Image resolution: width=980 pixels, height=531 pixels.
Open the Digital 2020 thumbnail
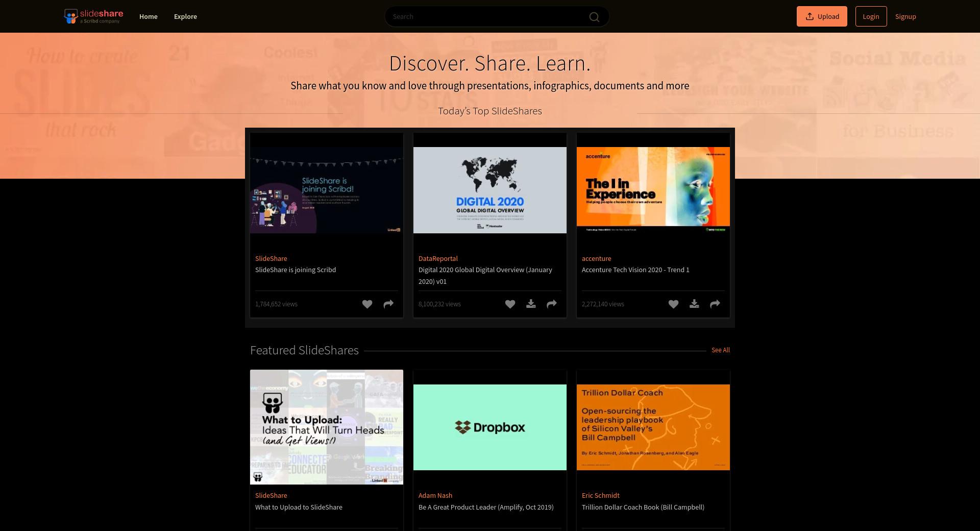click(x=490, y=190)
